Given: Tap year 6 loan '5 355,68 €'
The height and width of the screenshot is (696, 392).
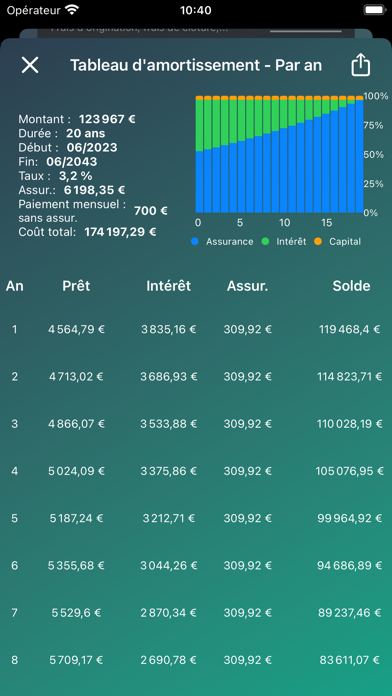Looking at the screenshot, I should 76,566.
